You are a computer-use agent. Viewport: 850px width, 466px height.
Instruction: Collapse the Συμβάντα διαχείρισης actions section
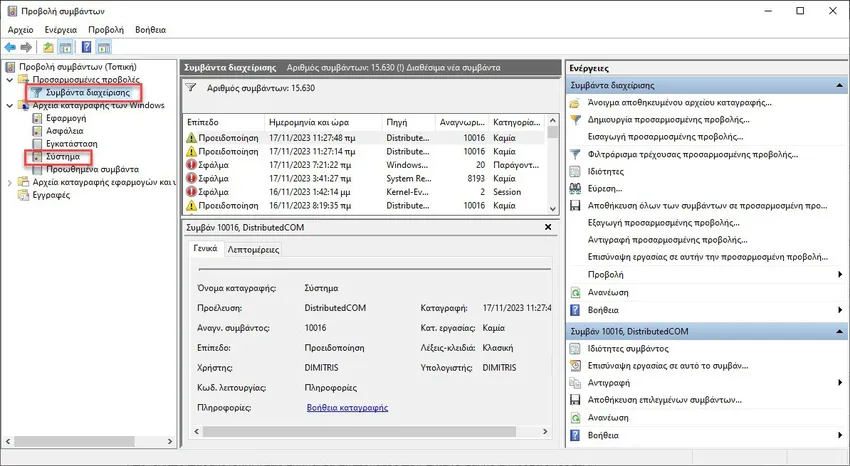click(840, 86)
